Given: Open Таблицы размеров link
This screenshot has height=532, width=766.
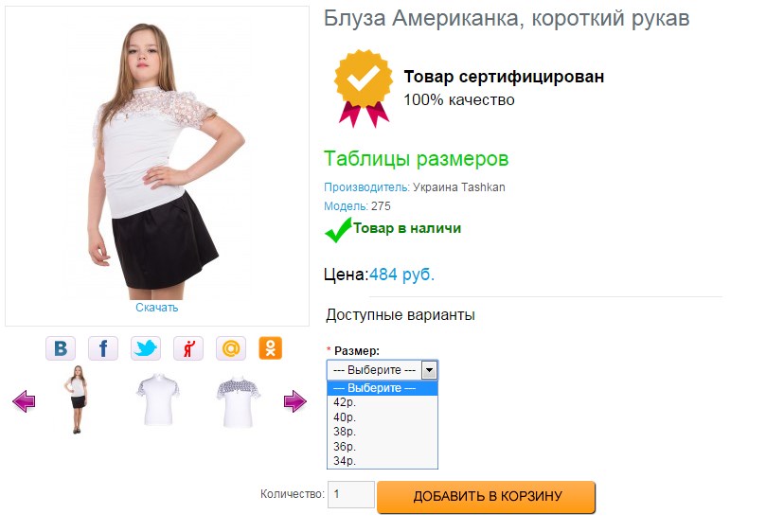Looking at the screenshot, I should 417,159.
